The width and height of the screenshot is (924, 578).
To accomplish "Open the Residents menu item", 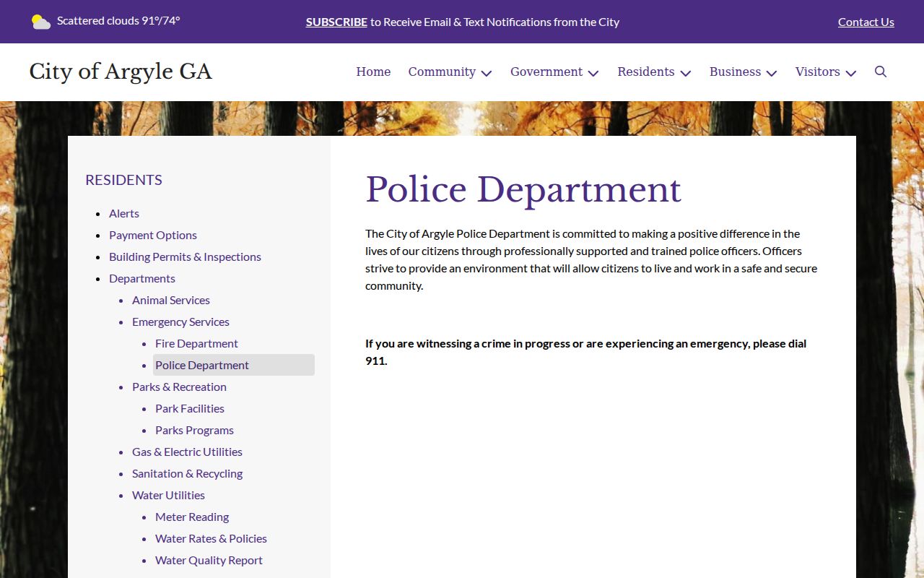I will pos(646,72).
